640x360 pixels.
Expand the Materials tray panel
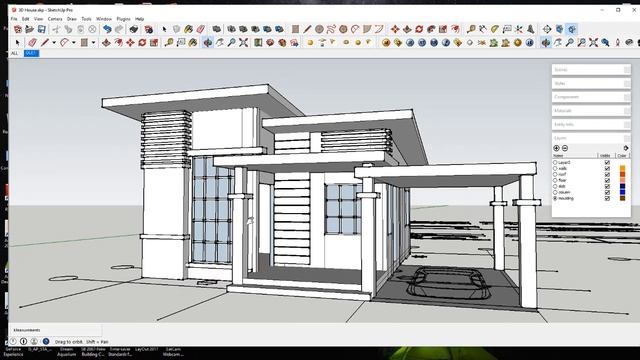pos(591,111)
